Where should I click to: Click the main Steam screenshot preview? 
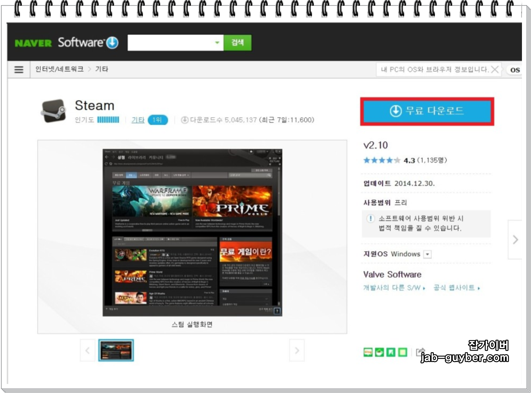pos(192,233)
